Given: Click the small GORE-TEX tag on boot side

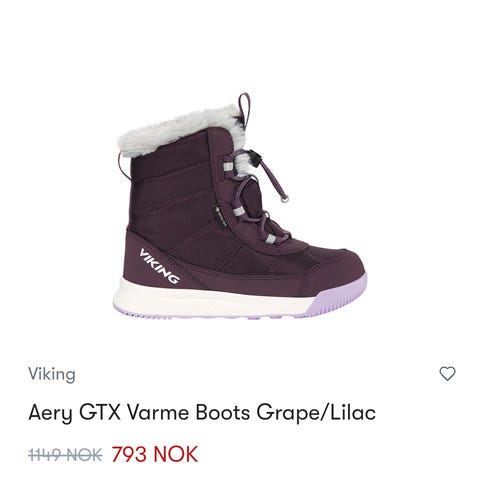Looking at the screenshot, I should [217, 214].
